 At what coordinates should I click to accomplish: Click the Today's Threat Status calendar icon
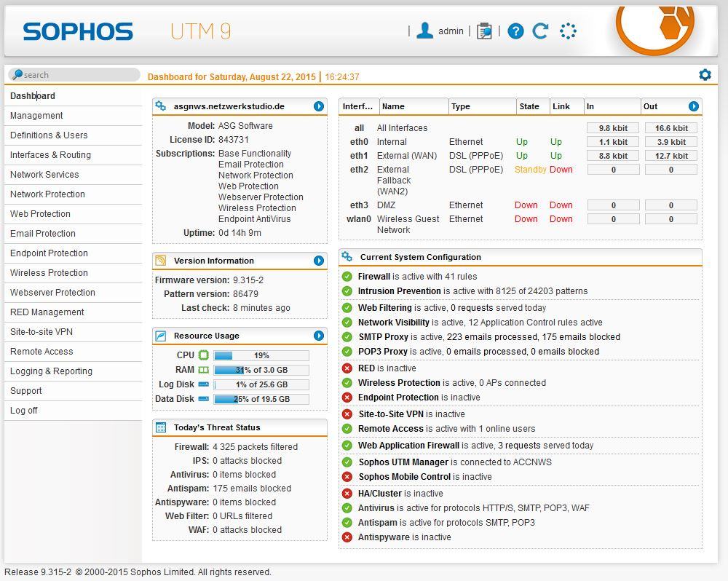pos(161,427)
